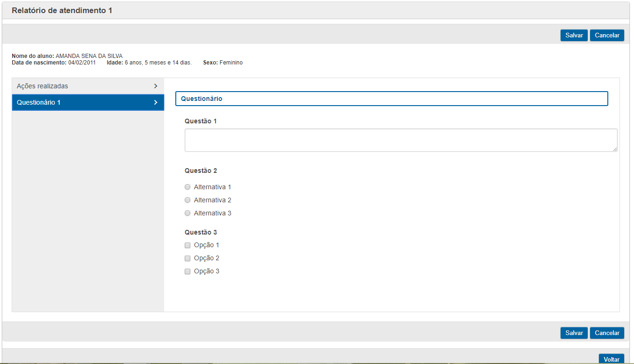This screenshot has width=634, height=364.
Task: Select the Alternativa 3 radio button
Action: [x=187, y=213]
